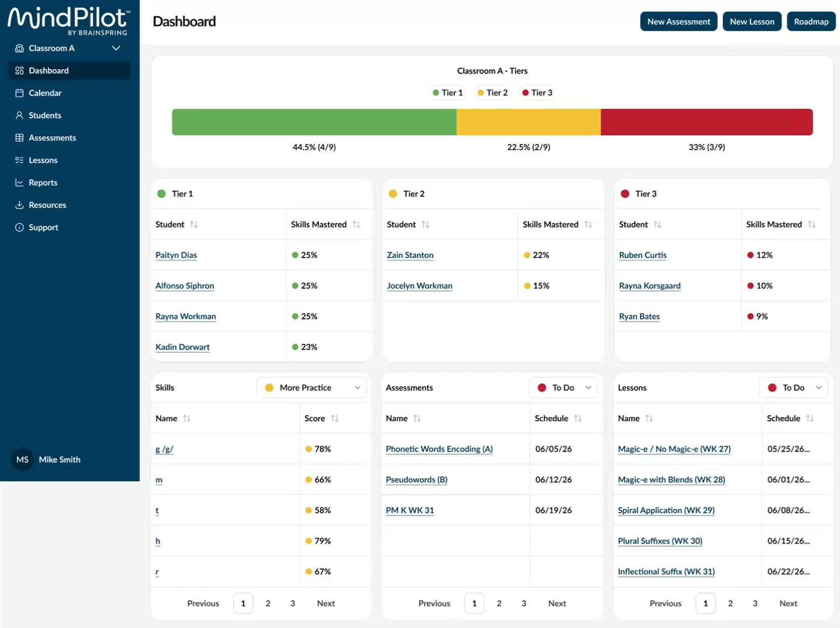Sort Tier 1 table by Skills Mastered

(x=357, y=225)
